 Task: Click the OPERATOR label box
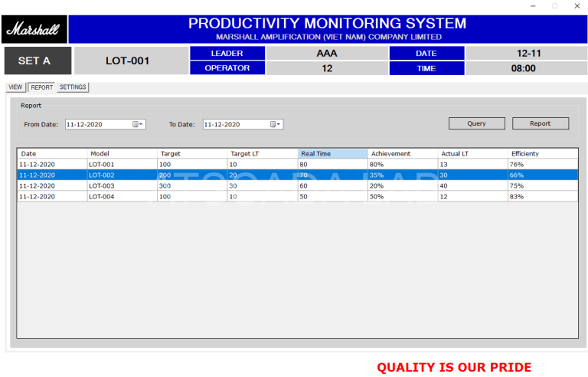pyautogui.click(x=227, y=68)
